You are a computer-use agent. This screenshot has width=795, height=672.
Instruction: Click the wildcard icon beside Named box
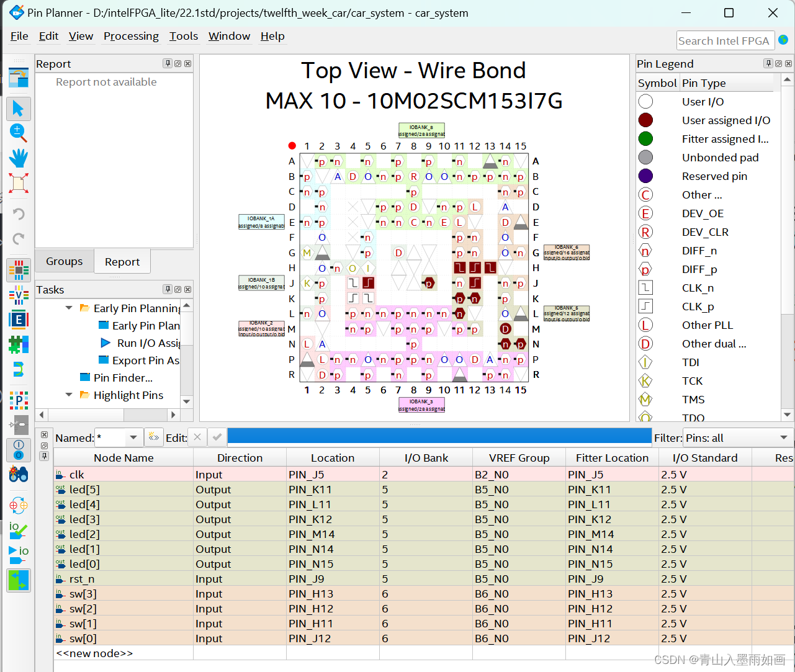coord(153,437)
